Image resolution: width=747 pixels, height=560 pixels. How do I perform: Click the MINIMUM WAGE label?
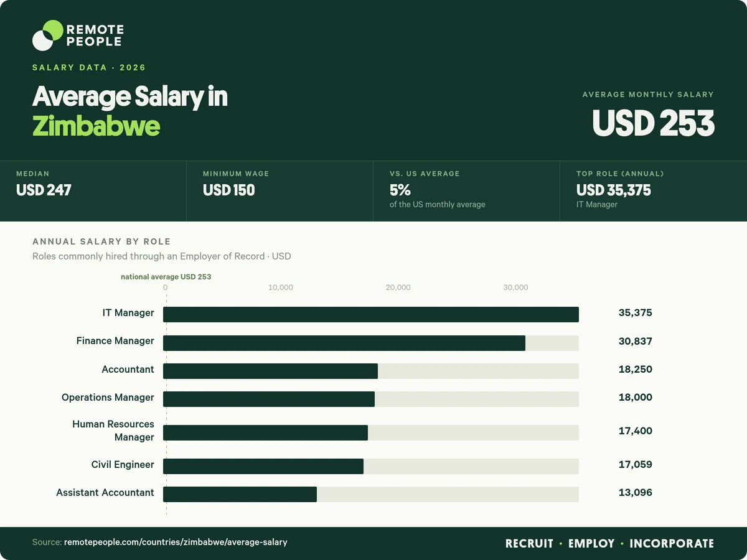(x=236, y=174)
